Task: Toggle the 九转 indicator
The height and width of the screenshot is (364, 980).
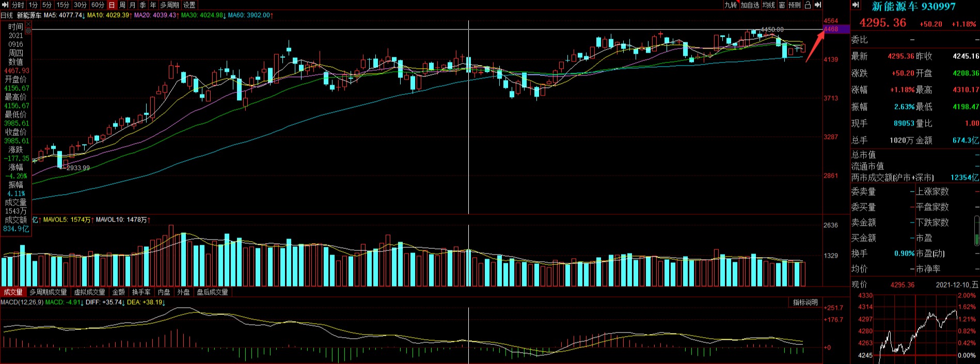Action: pyautogui.click(x=731, y=5)
